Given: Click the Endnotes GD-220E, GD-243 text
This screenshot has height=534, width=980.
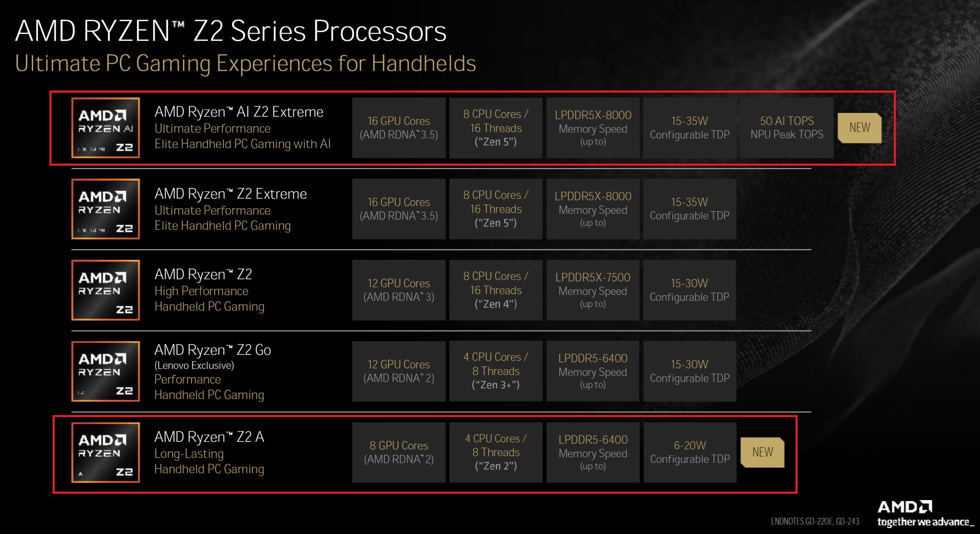Looking at the screenshot, I should 815,521.
